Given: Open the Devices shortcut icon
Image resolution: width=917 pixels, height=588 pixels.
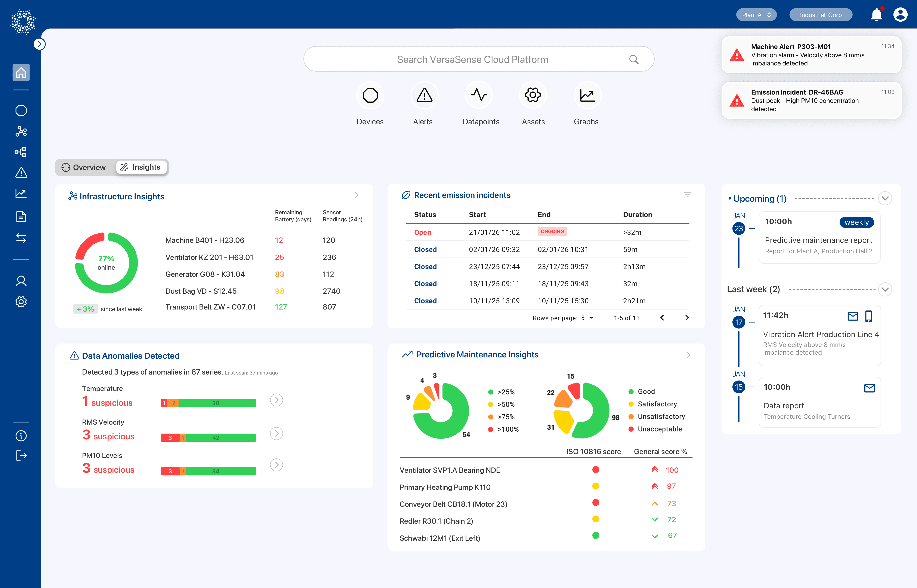Looking at the screenshot, I should (x=370, y=95).
